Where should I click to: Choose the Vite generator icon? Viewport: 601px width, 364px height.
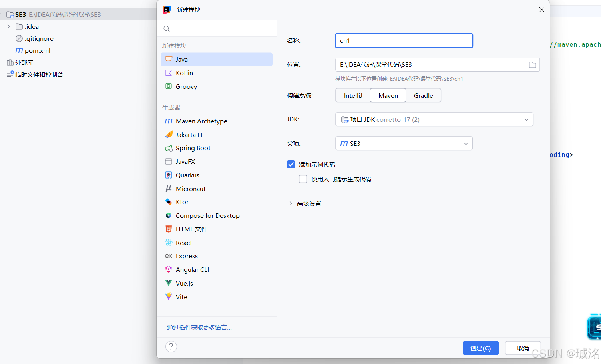coord(169,297)
